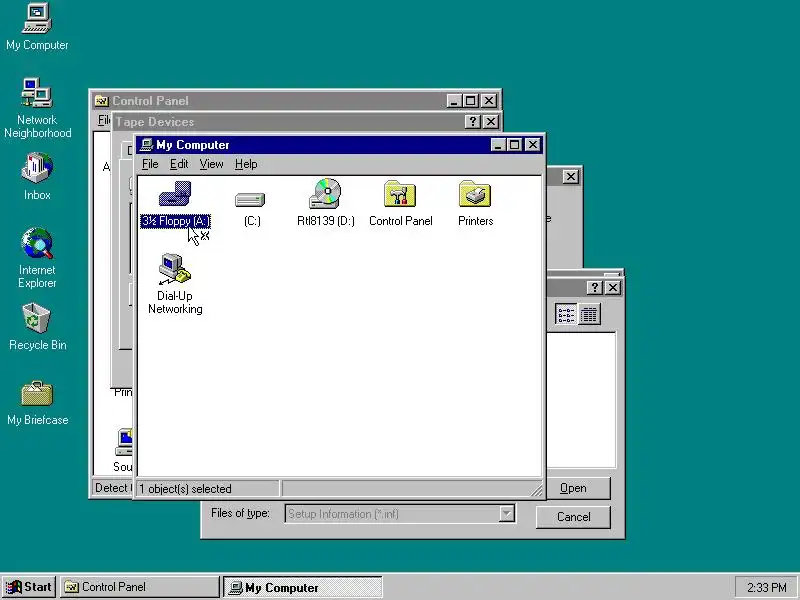Maximize the My Computer window
Image resolution: width=800 pixels, height=600 pixels.
point(514,145)
